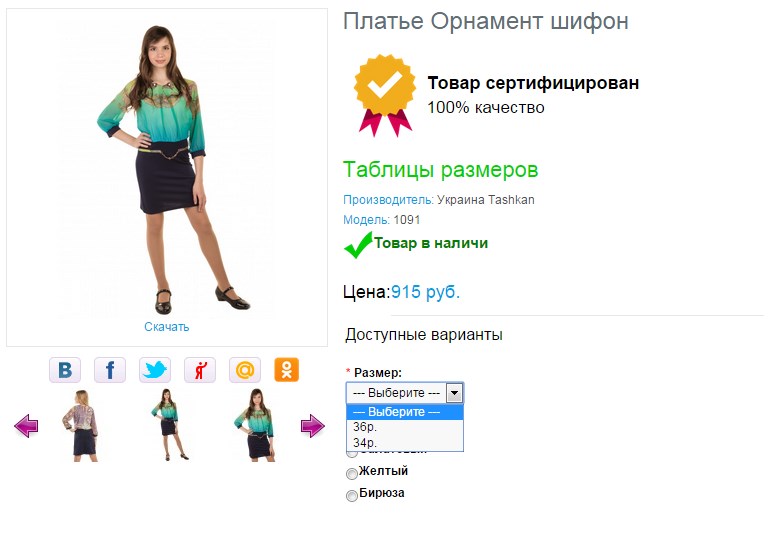Show previous thumbnails with left purple arrow
Image resolution: width=771 pixels, height=545 pixels.
[26, 425]
